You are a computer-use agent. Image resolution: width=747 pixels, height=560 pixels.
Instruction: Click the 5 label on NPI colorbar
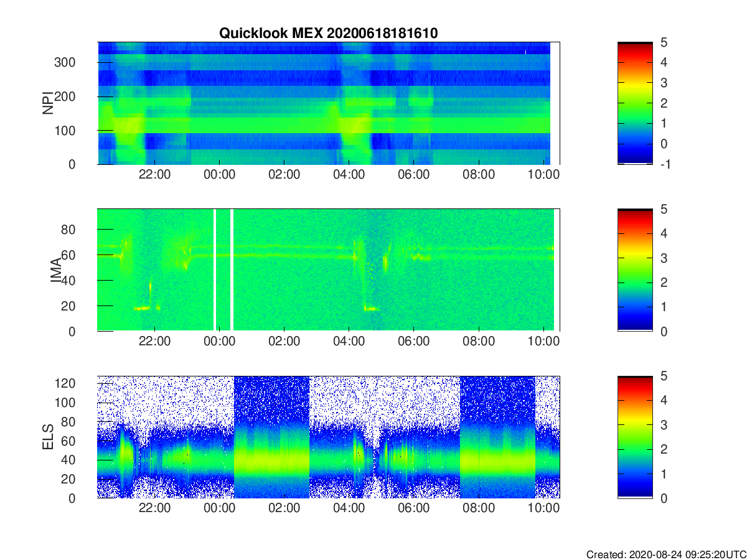pos(663,42)
